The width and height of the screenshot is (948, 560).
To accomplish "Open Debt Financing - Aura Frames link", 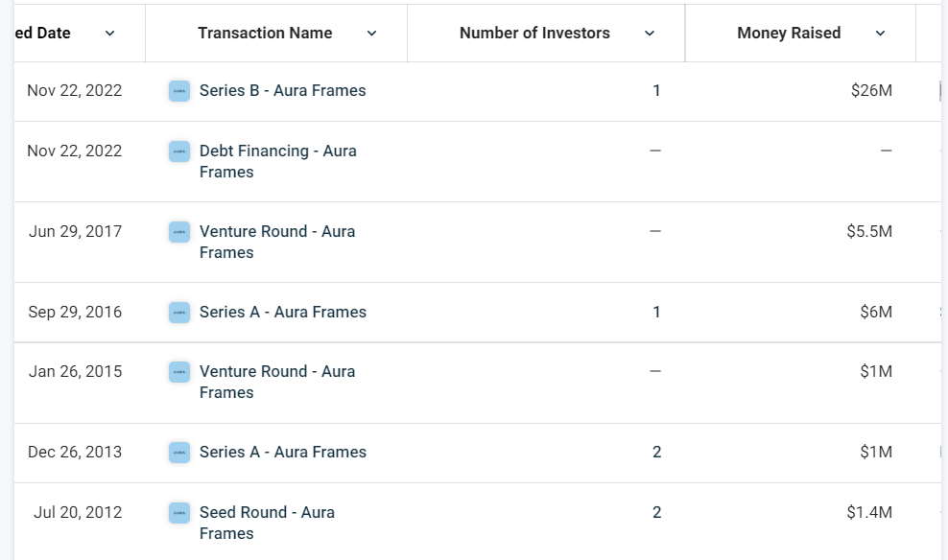I will coord(278,161).
